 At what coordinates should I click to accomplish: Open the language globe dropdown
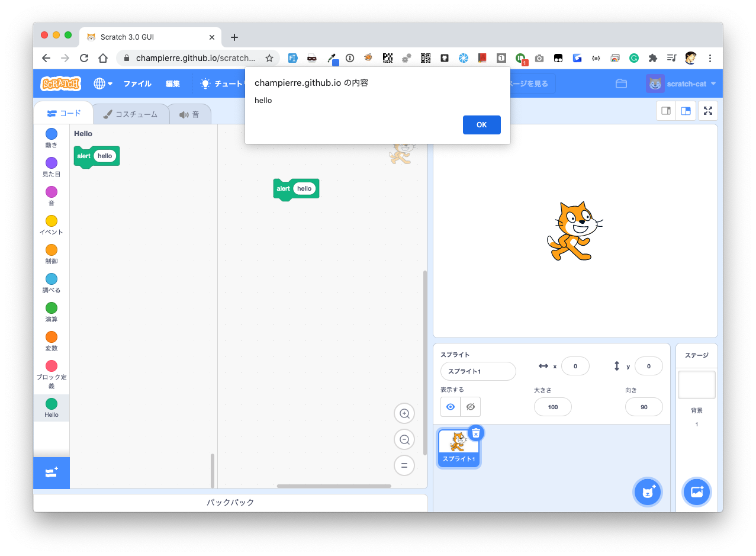102,83
